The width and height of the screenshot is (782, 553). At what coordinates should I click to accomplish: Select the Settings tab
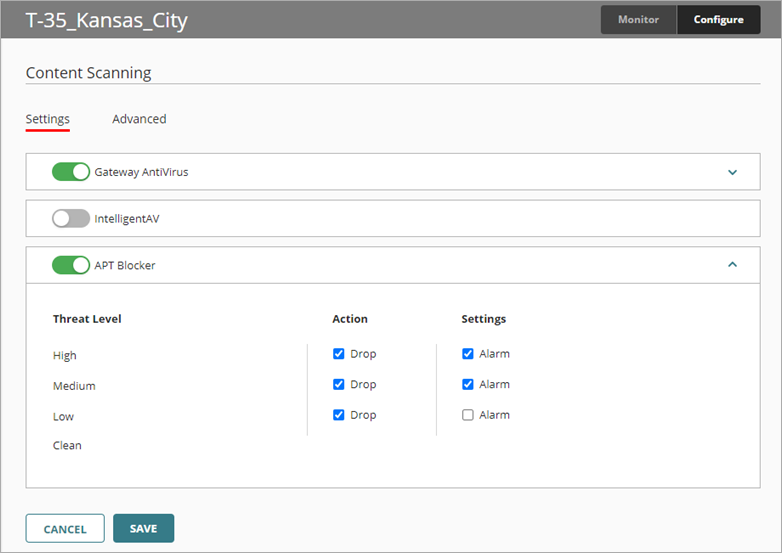click(47, 119)
